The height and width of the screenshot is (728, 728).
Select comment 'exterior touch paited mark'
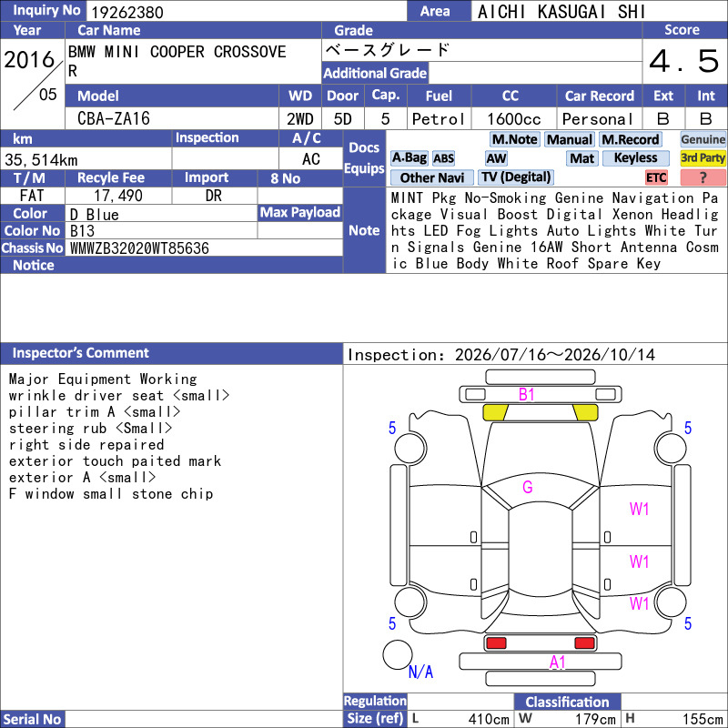(x=115, y=461)
